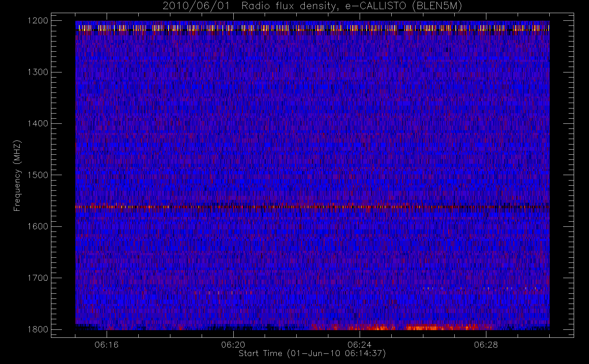Click the plot title 'Radio flux density, e-CALLISTO (BLEN5M)'
Viewport: 589px width, 364px height.
tap(352, 6)
